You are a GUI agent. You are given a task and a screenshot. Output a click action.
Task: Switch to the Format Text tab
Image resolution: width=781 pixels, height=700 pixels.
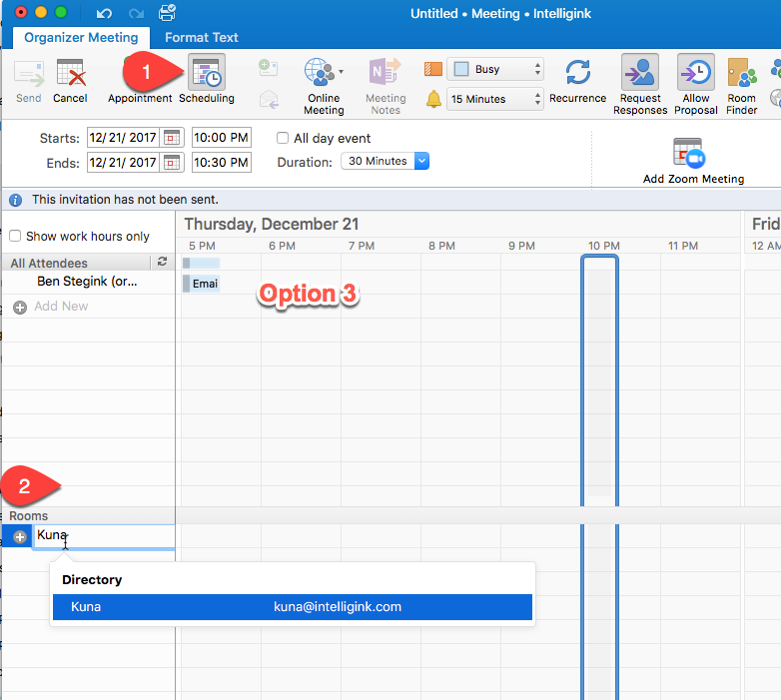(201, 38)
